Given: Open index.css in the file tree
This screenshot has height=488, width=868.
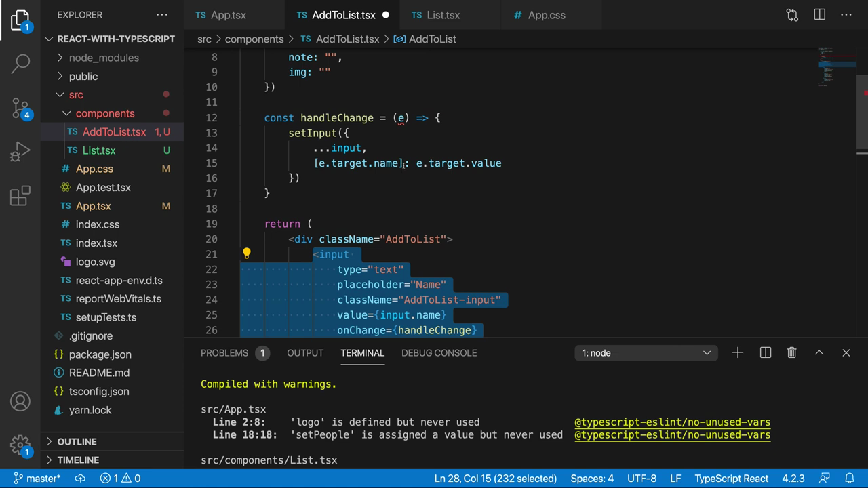Looking at the screenshot, I should click(112, 224).
